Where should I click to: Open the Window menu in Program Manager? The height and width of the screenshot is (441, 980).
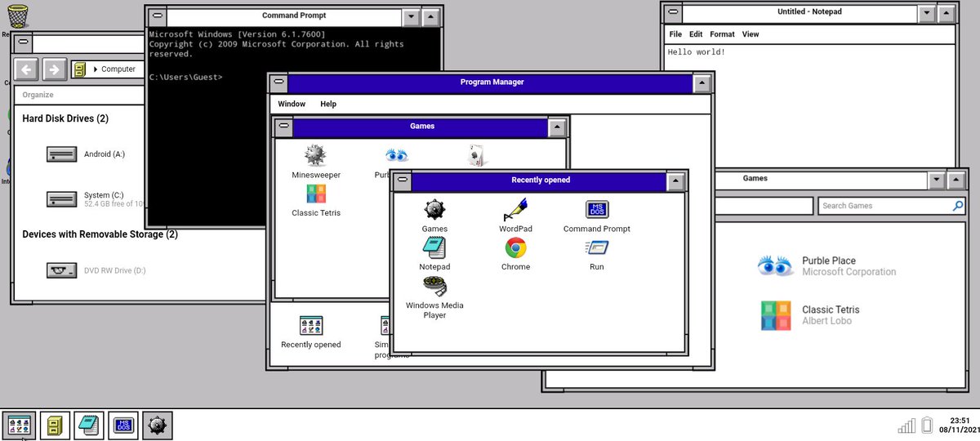[x=292, y=104]
